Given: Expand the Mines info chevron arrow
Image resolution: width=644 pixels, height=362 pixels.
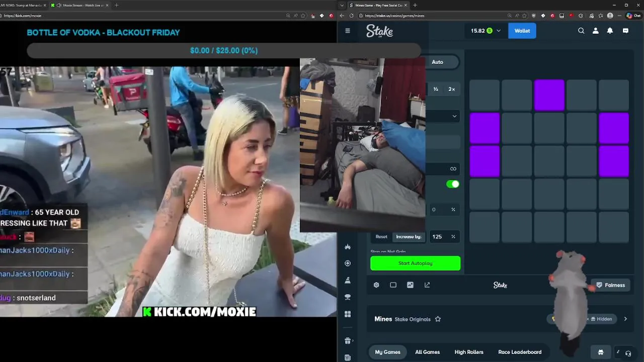Looking at the screenshot, I should coord(625,319).
